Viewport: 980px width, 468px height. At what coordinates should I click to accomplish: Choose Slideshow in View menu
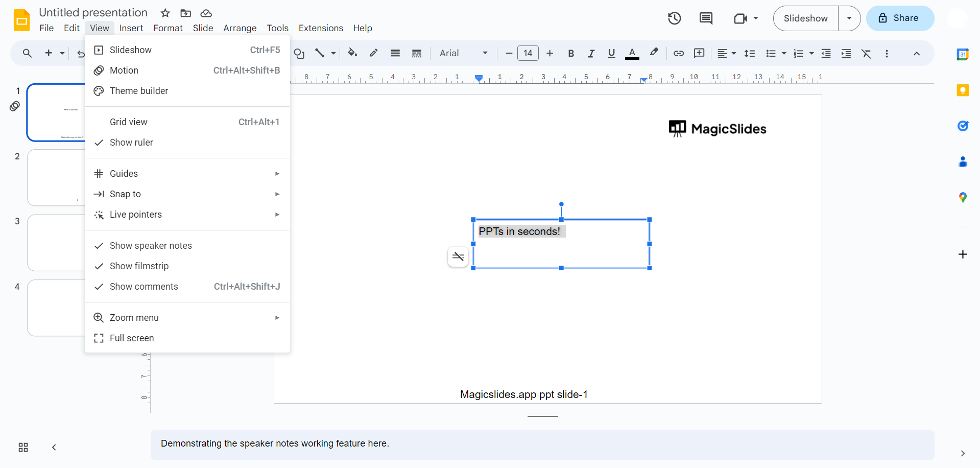(x=187, y=50)
